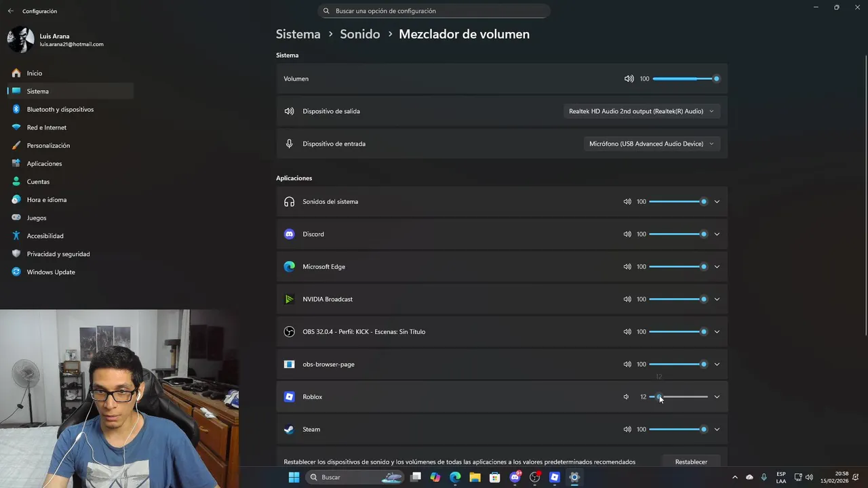
Task: Open Roblox from the taskbar
Action: 555,477
